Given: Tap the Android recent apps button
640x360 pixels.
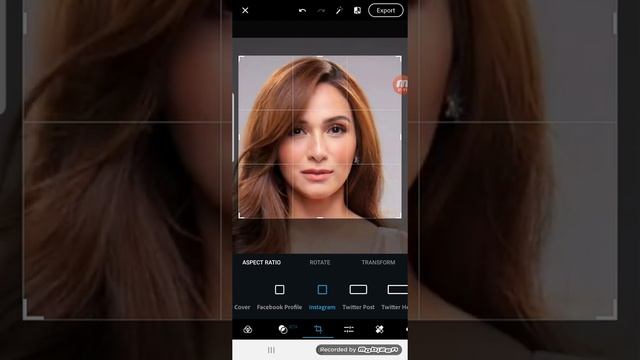Looking at the screenshot, I should pyautogui.click(x=271, y=350).
